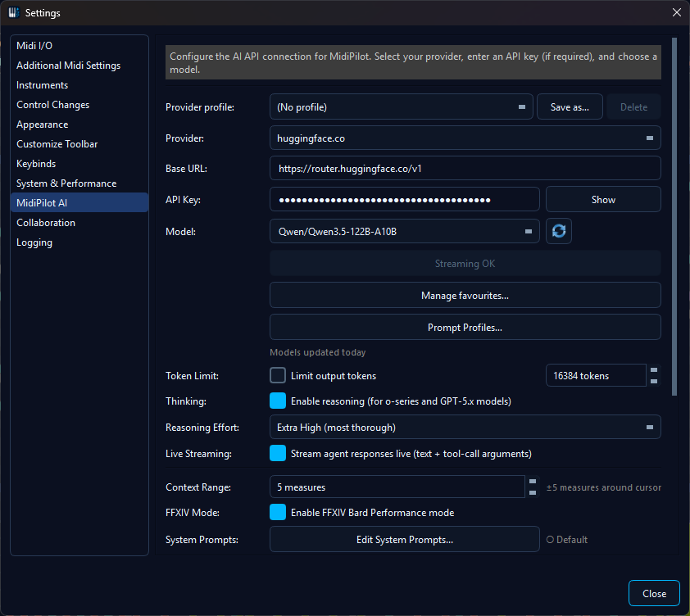Click the Base URL input field

pyautogui.click(x=465, y=169)
